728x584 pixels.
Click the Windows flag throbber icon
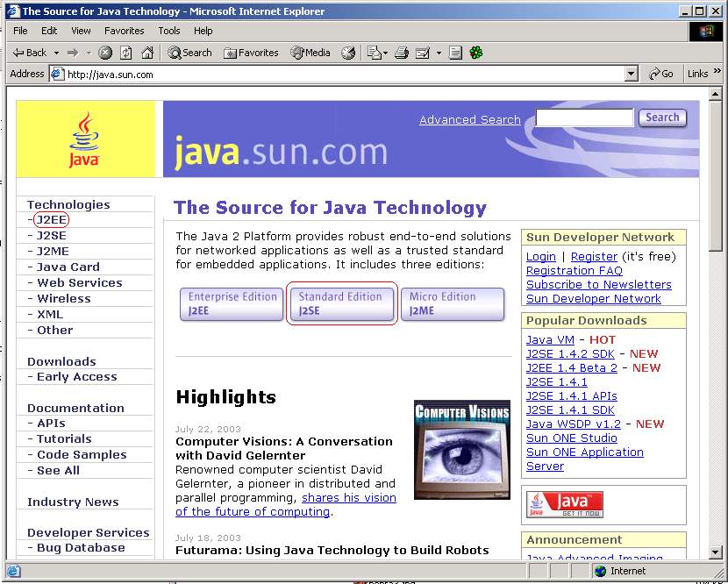coord(705,31)
